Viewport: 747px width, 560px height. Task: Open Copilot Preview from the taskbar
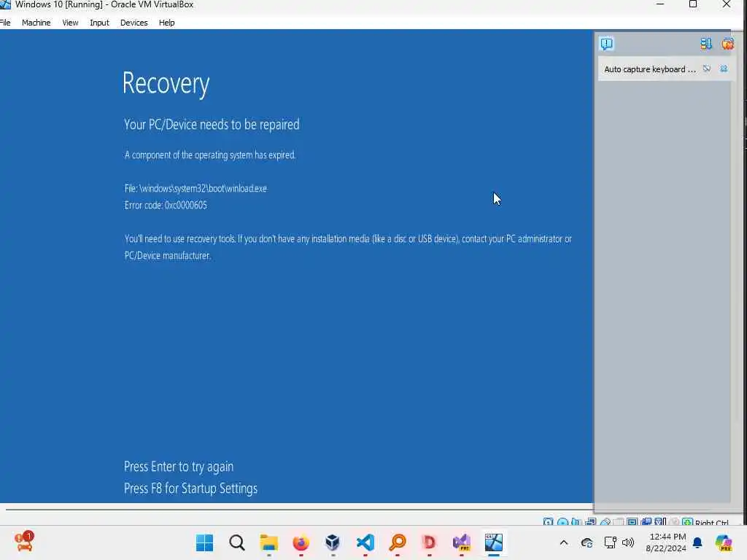[x=724, y=542]
